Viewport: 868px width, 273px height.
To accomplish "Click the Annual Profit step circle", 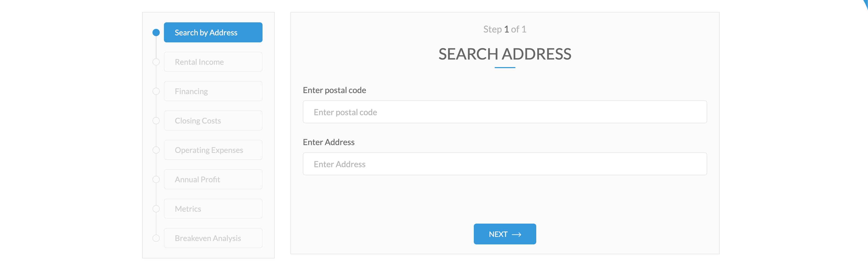I will coord(156,179).
